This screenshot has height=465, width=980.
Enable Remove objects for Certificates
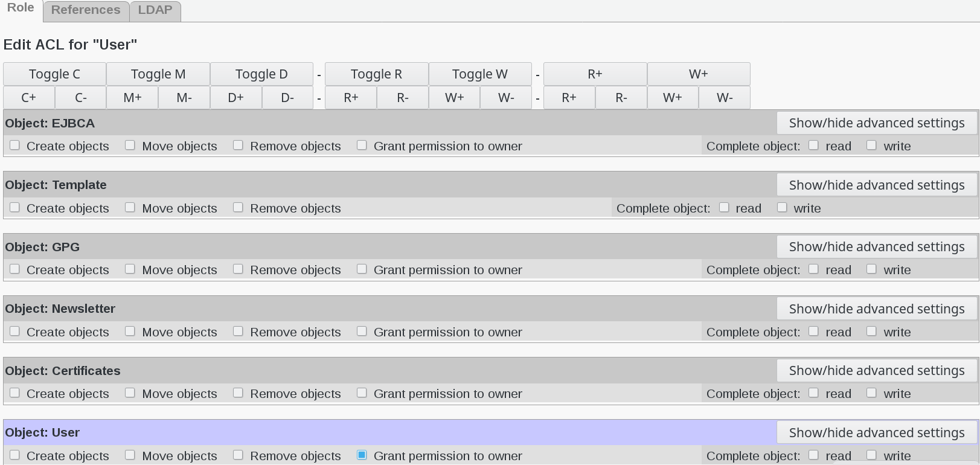[238, 393]
